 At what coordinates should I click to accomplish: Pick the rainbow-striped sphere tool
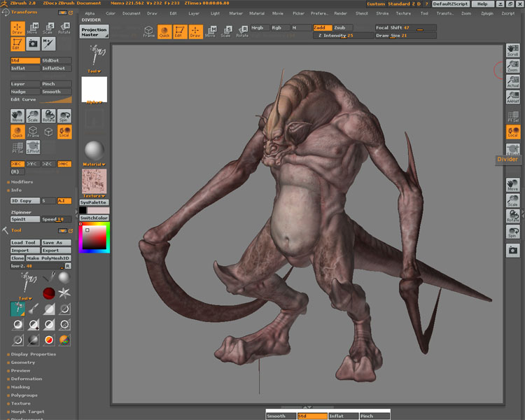(x=64, y=340)
